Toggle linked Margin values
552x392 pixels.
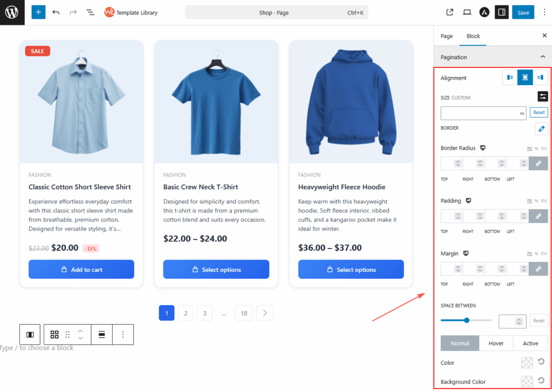click(539, 268)
